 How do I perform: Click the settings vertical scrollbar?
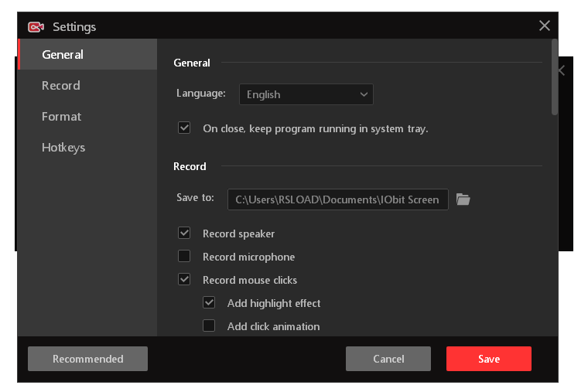pyautogui.click(x=554, y=77)
